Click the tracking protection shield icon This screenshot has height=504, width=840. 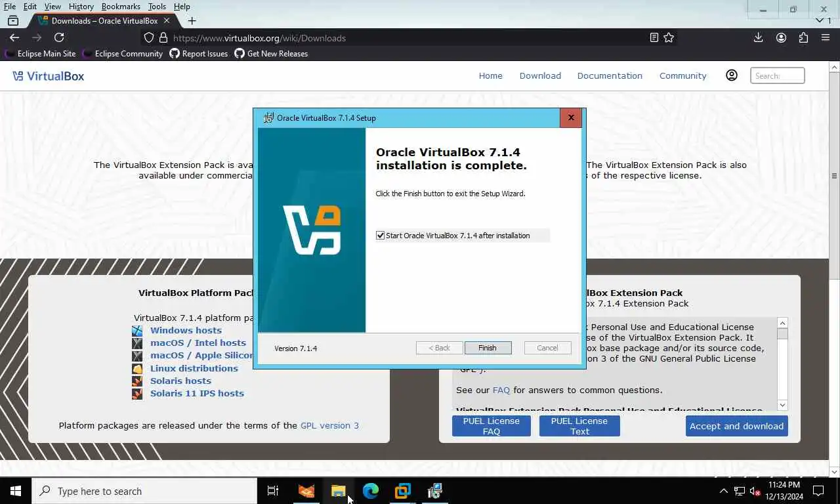pos(149,38)
